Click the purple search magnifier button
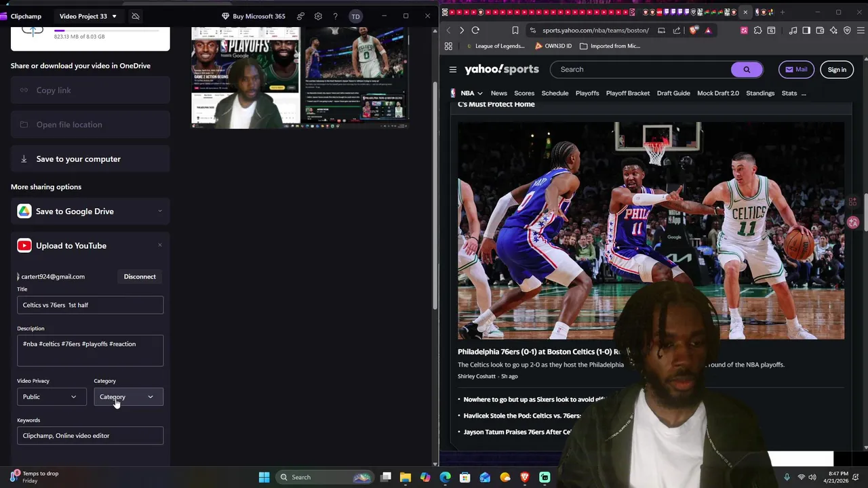Image resolution: width=868 pixels, height=488 pixels. (x=747, y=69)
